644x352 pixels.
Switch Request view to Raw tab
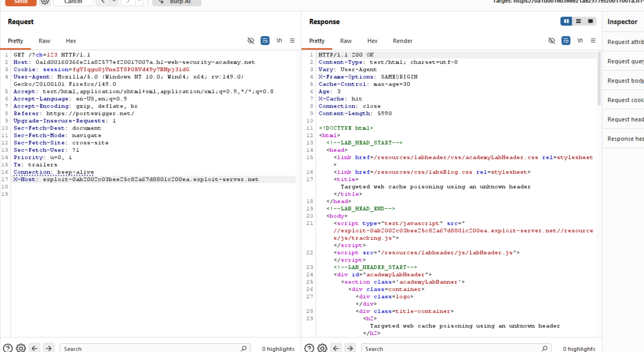44,41
